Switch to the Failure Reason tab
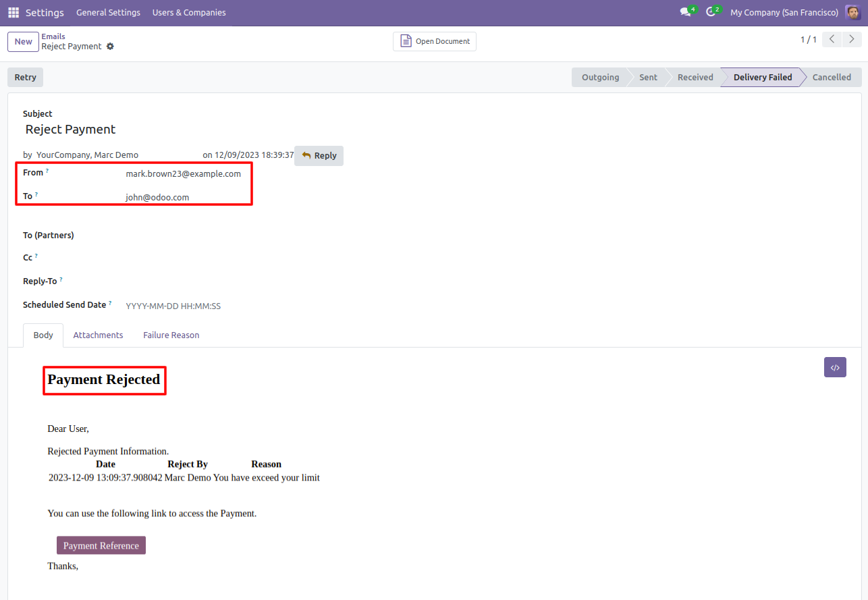 click(x=171, y=335)
